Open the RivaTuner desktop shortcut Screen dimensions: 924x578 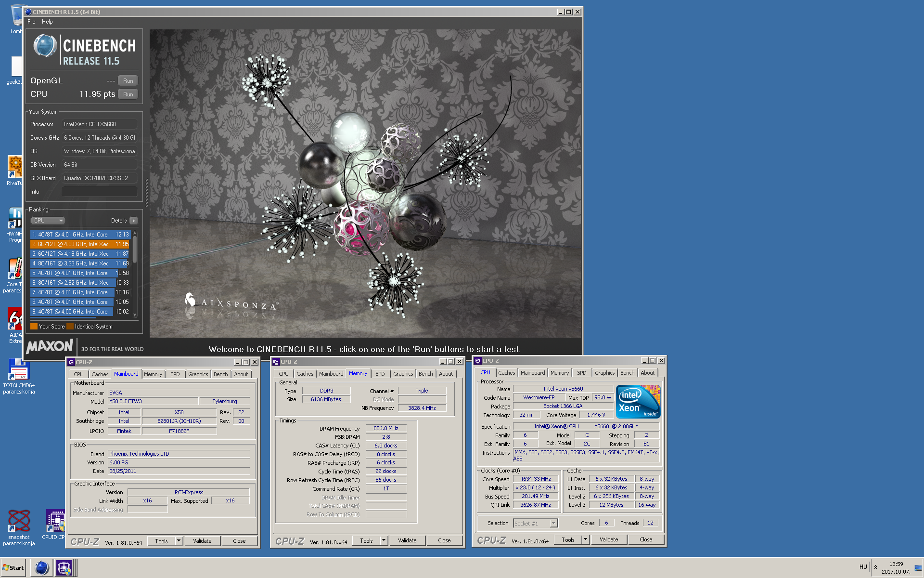(x=14, y=171)
